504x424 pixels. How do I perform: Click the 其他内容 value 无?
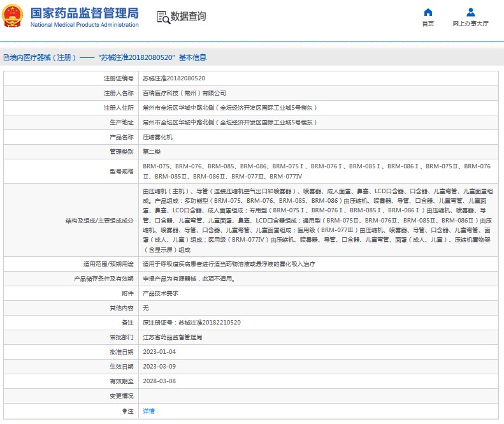click(146, 308)
